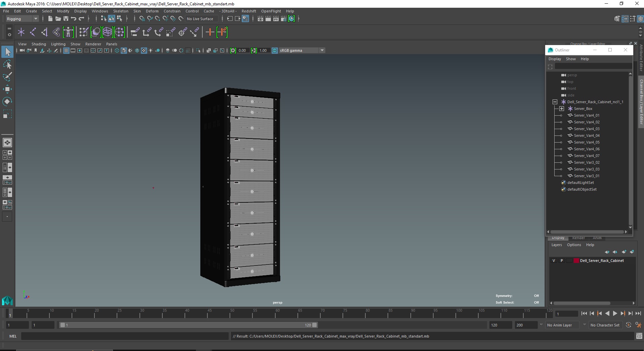
Task: Click the snap to grid magnet icon
Action: [142, 19]
